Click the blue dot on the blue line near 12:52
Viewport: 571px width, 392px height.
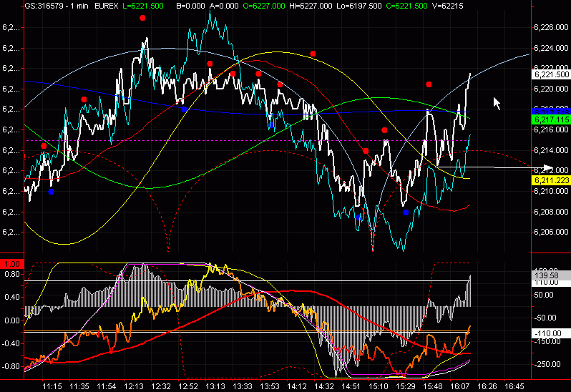point(185,109)
